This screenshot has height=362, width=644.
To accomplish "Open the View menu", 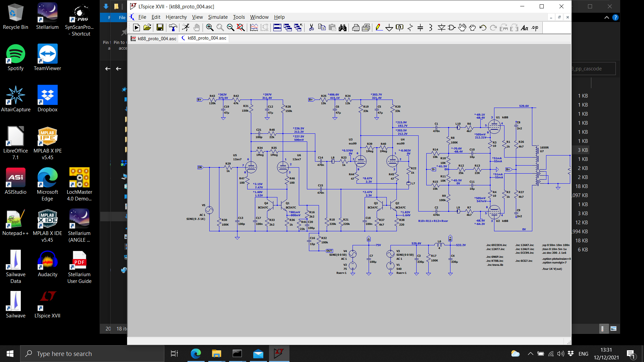I will 197,17.
